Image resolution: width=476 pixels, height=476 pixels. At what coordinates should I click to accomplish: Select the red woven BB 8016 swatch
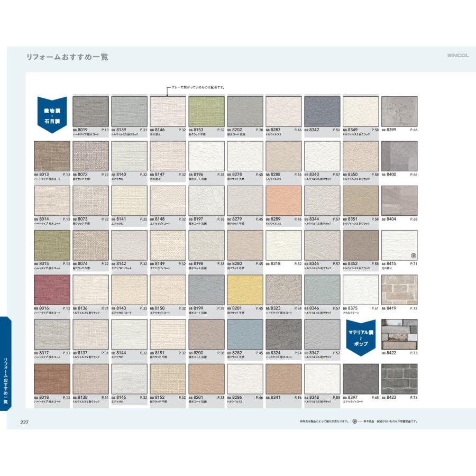52,289
